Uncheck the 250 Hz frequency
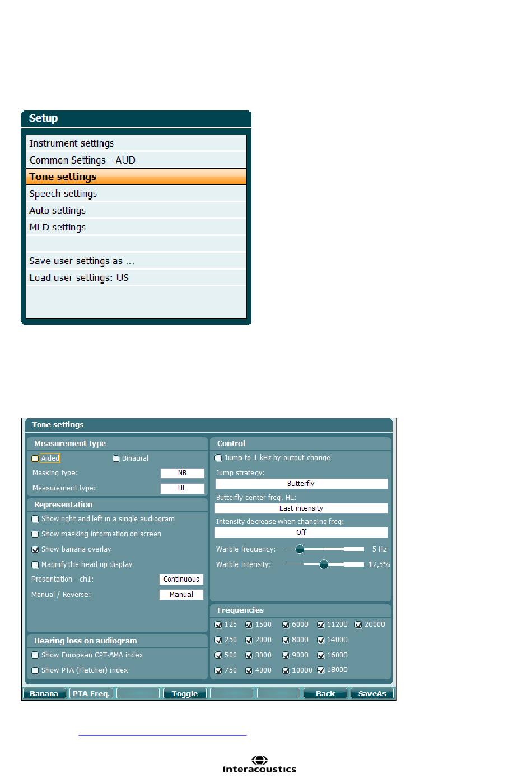This screenshot has height=783, width=532. tap(218, 640)
